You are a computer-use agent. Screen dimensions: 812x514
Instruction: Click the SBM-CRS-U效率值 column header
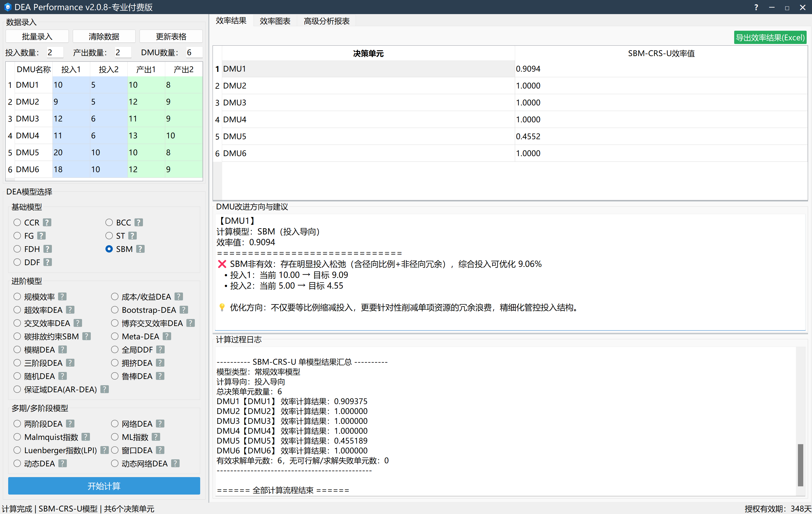click(661, 53)
